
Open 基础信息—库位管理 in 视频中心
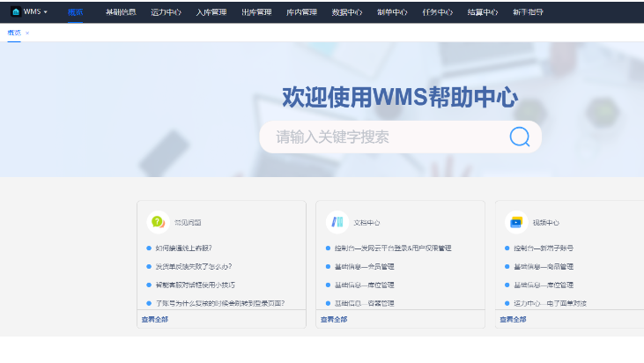544,285
